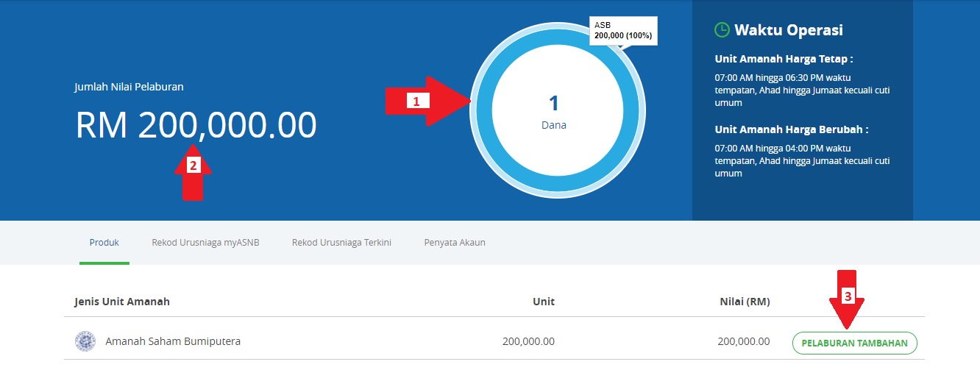Screen dimensions: 980x381
Task: Click the PELABURAN TAMBAHAN button
Action: (x=855, y=343)
